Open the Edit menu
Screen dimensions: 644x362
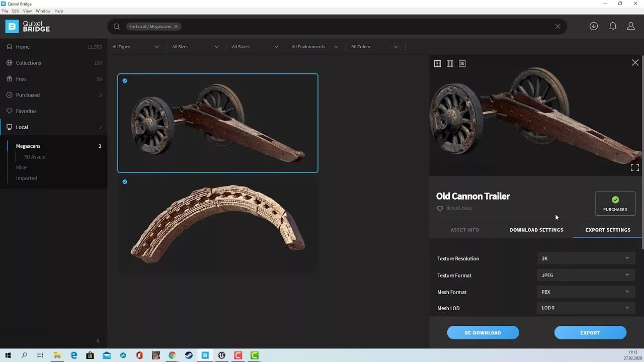point(16,11)
